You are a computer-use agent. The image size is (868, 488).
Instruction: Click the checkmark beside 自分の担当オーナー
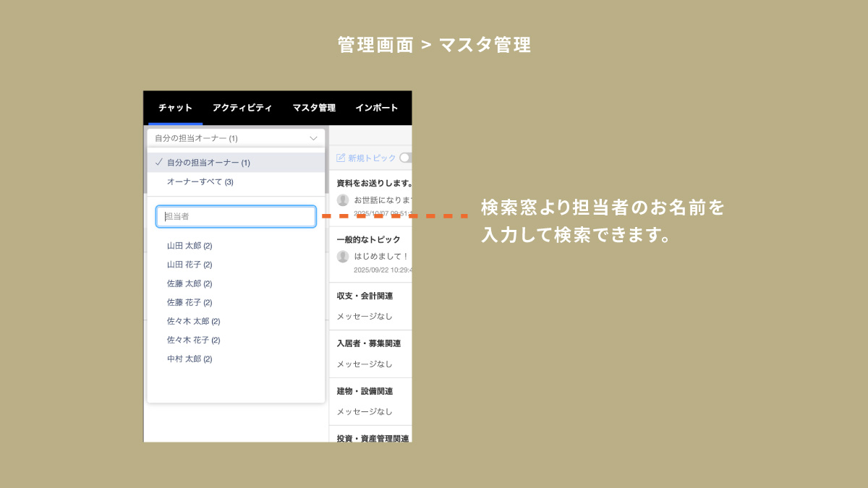(158, 163)
